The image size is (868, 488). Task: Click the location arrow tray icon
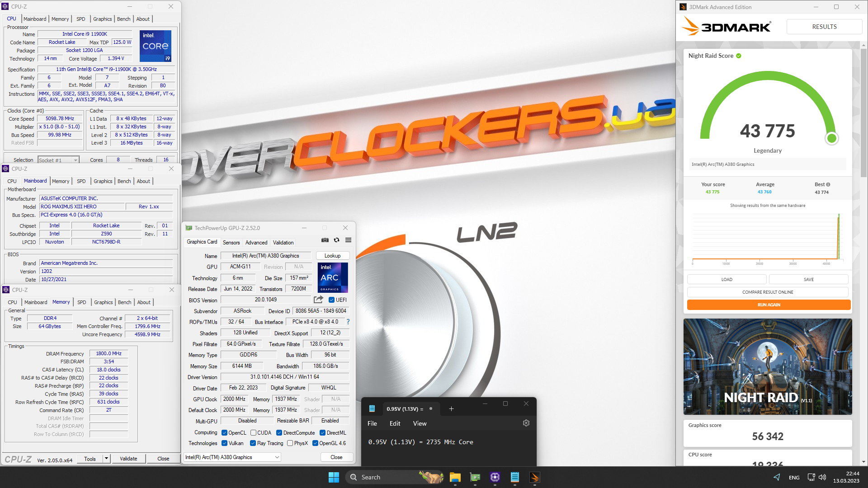(777, 477)
